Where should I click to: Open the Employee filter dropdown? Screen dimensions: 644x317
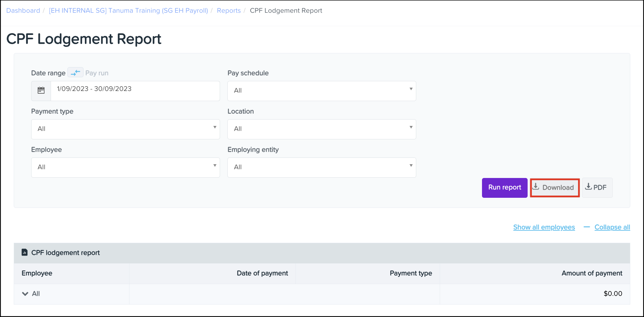(x=125, y=167)
